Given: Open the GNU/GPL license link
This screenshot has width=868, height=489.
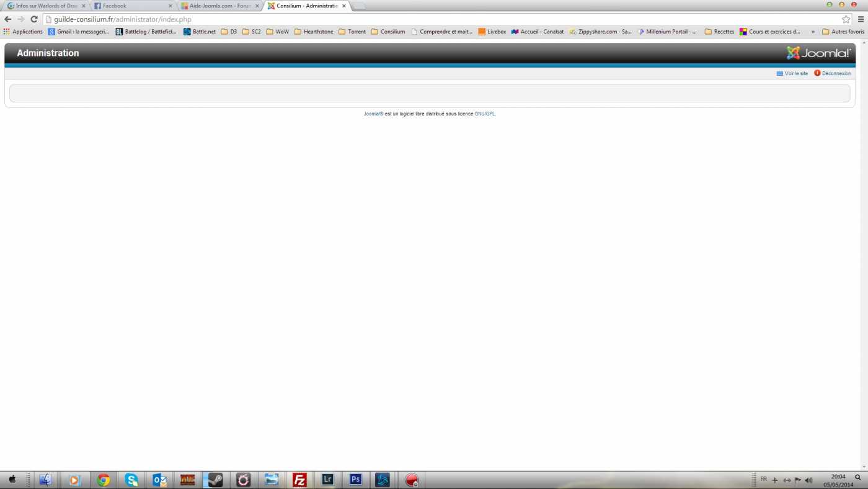Looking at the screenshot, I should (485, 114).
